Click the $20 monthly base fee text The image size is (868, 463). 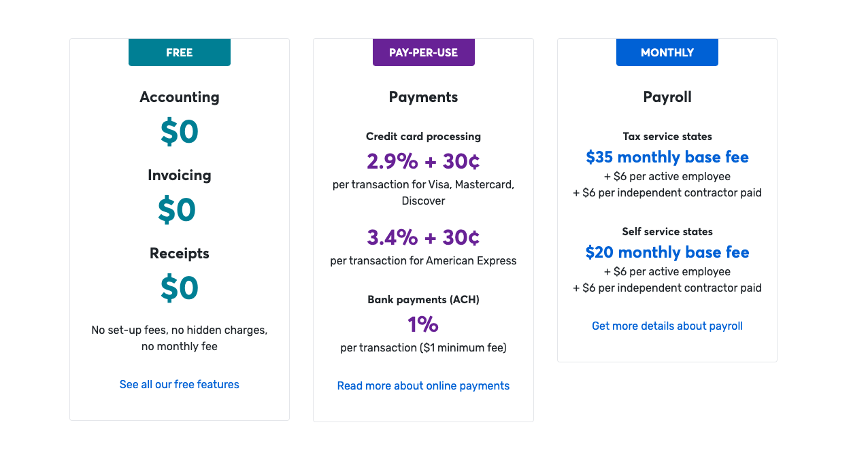point(667,252)
